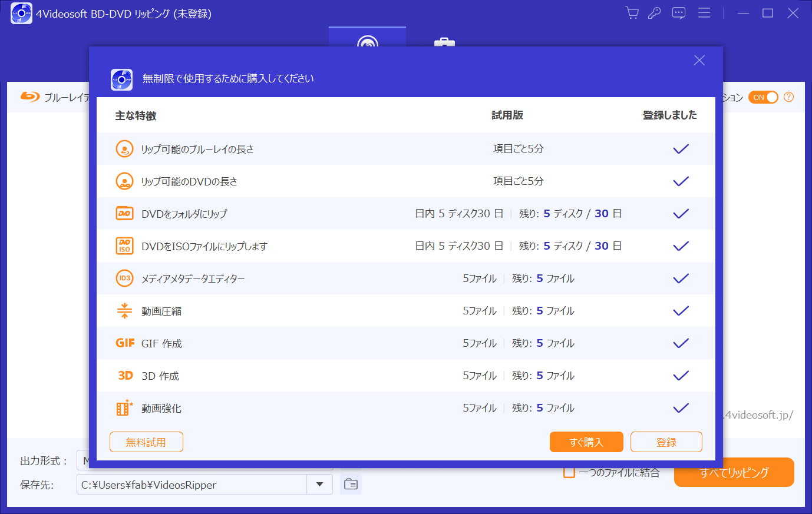The image size is (812, 514).
Task: Click the 3D maker icon
Action: coord(125,376)
